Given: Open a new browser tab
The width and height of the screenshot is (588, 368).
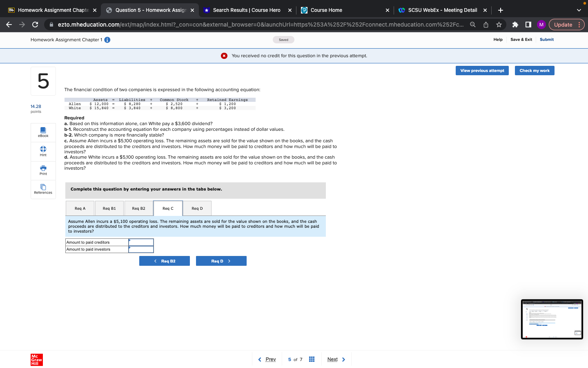Looking at the screenshot, I should pyautogui.click(x=501, y=10).
